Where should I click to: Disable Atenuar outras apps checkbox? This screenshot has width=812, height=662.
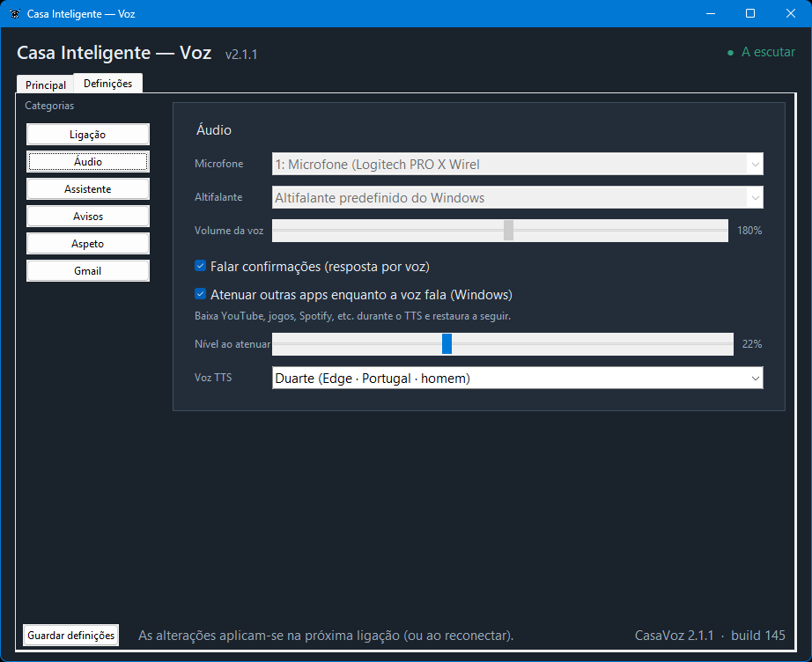(x=201, y=294)
